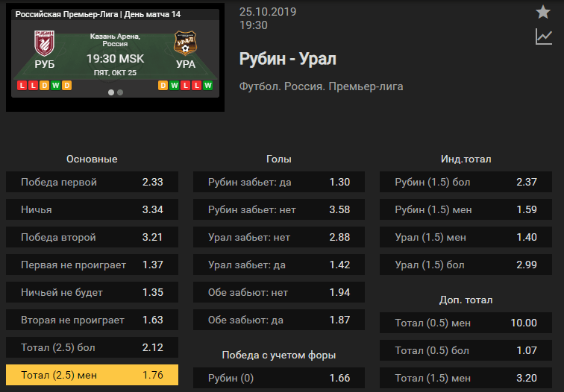Choose Тотал (0.5) бол at 1.07

click(466, 350)
